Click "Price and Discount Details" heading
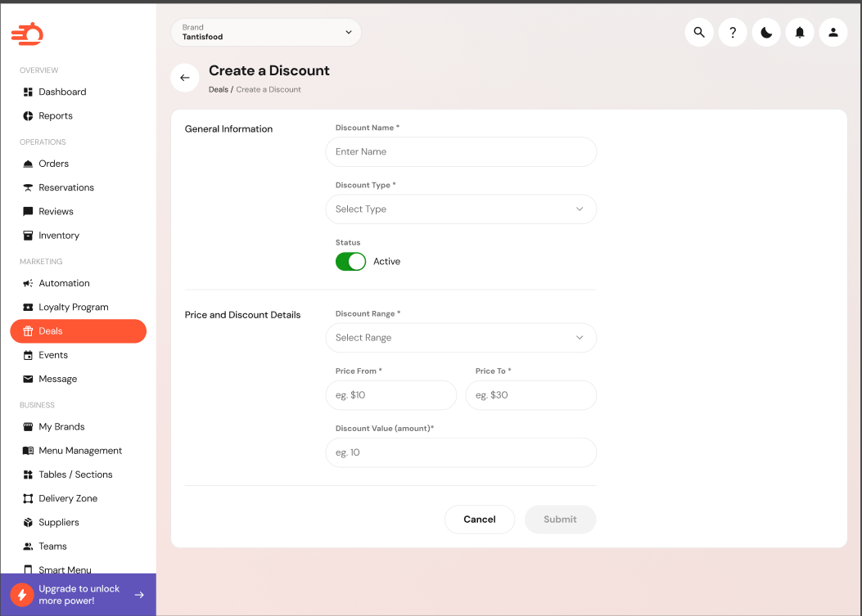862x616 pixels. click(242, 315)
